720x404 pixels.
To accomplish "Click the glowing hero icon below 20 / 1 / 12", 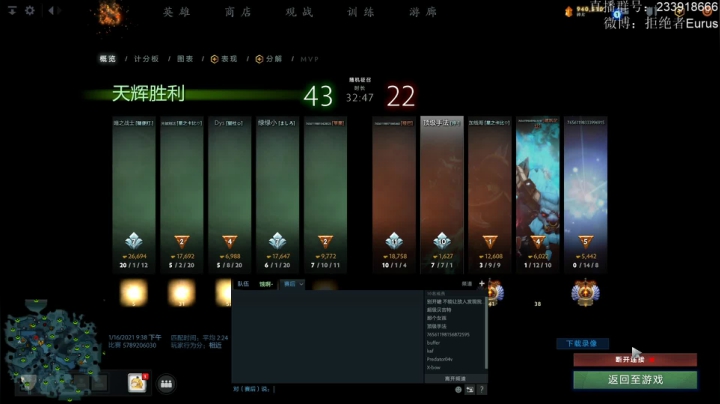I will [134, 292].
